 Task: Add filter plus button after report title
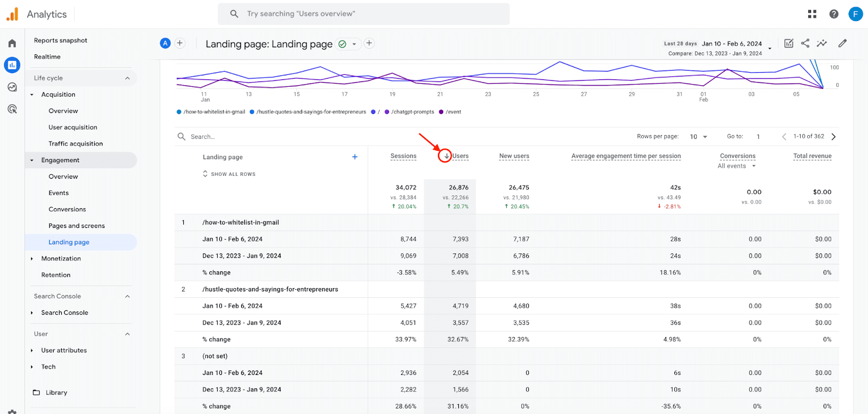(369, 43)
